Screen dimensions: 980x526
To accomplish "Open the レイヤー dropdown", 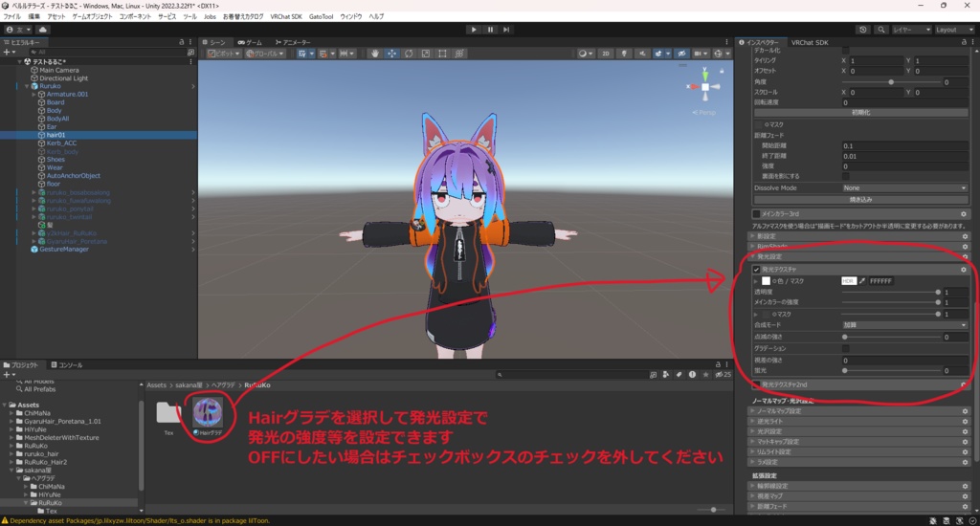I will click(x=911, y=30).
